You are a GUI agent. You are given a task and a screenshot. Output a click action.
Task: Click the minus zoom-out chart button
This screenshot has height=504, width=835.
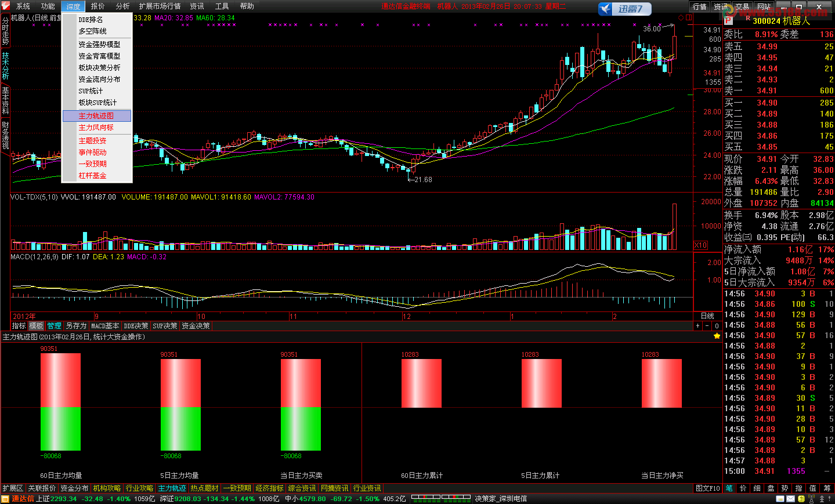pyautogui.click(x=707, y=326)
